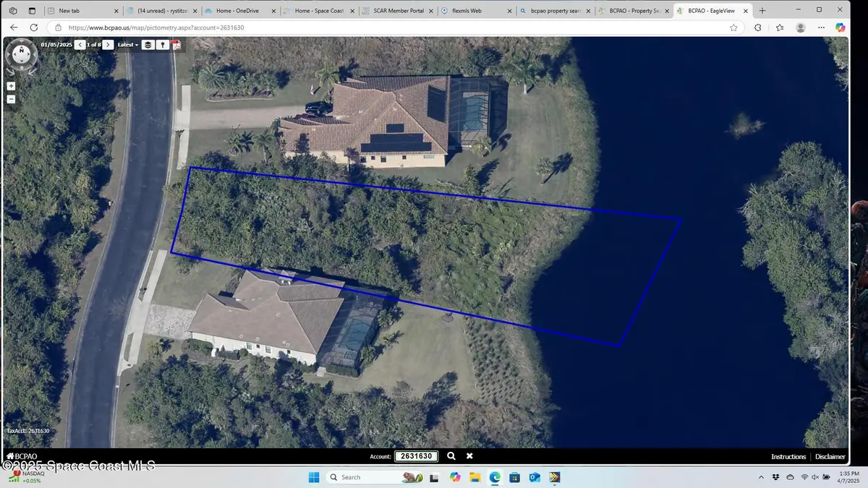Search the entered account number
This screenshot has height=488, width=868.
[451, 456]
